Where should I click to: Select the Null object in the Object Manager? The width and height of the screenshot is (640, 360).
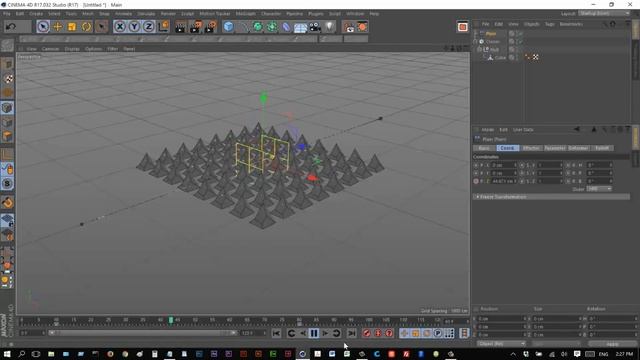(494, 49)
